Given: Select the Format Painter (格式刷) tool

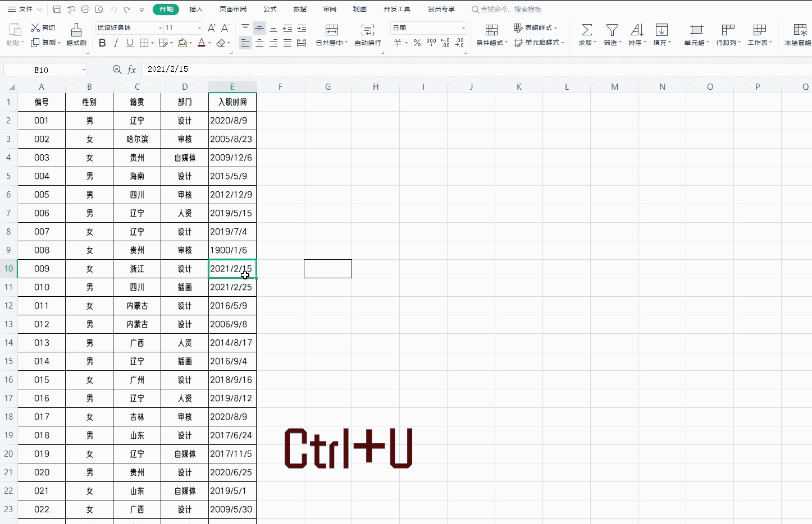Looking at the screenshot, I should 76,34.
